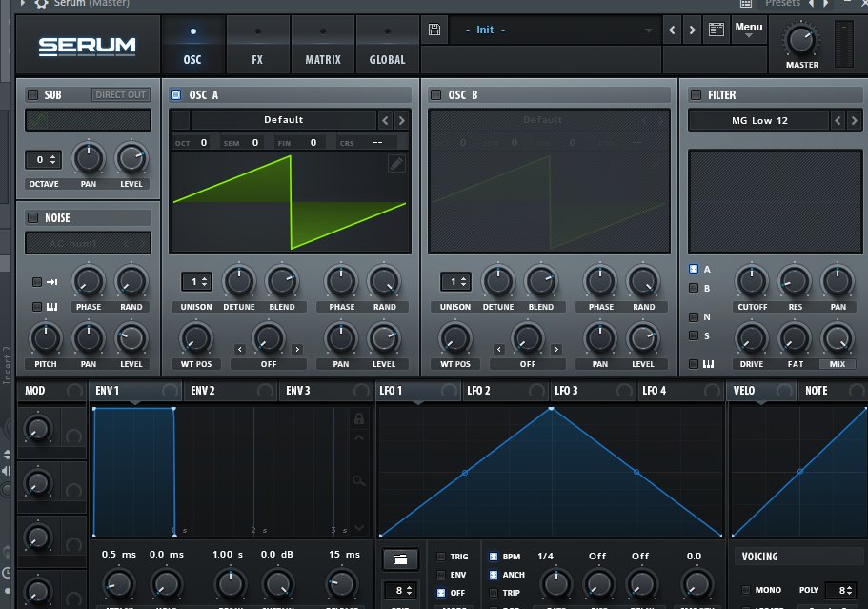Click the filter MIX label

837,364
